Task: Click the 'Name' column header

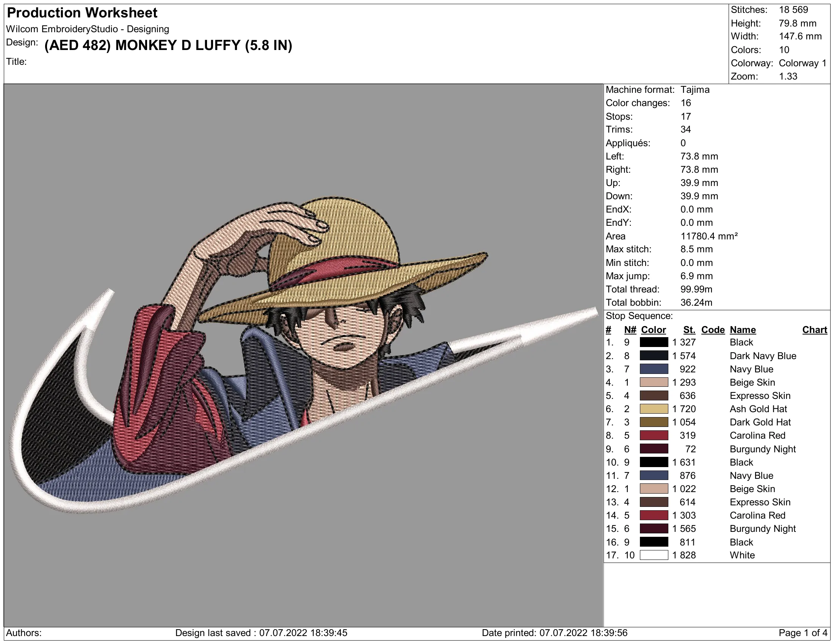Action: 743,330
